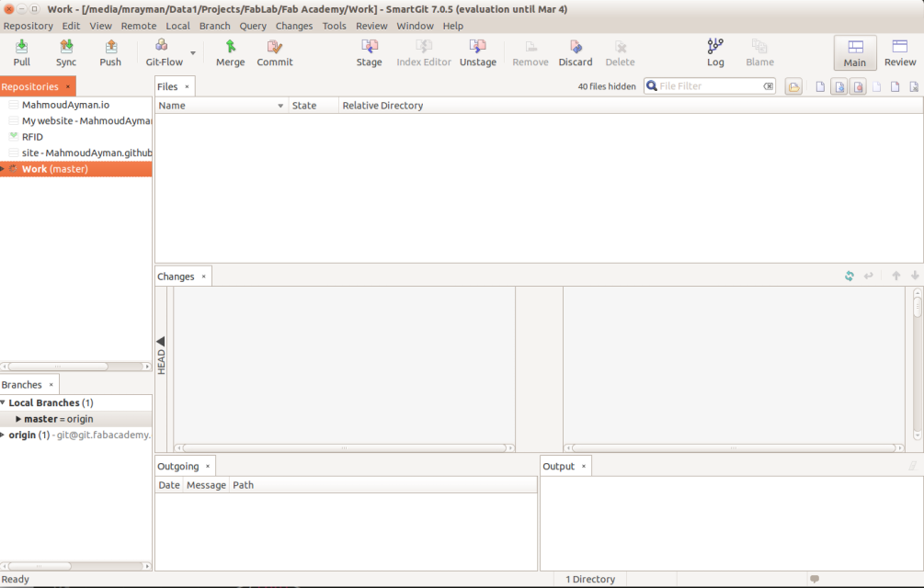The height and width of the screenshot is (588, 924).
Task: Click into the File Filter search box
Action: pos(709,86)
